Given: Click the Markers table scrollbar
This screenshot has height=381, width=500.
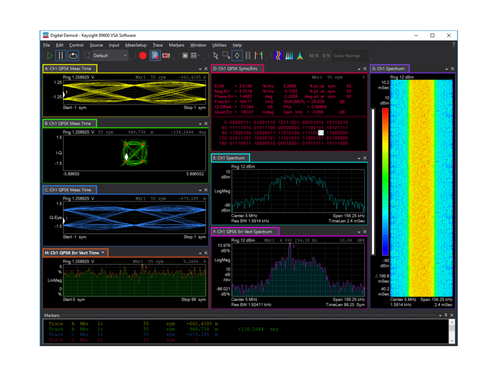Looking at the screenshot, I should (x=452, y=331).
